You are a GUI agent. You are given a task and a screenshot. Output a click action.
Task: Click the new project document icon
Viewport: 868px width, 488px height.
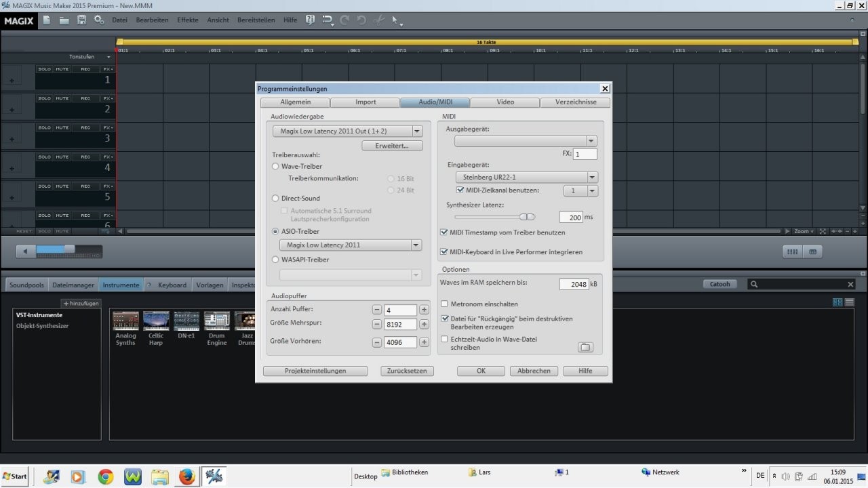[47, 20]
